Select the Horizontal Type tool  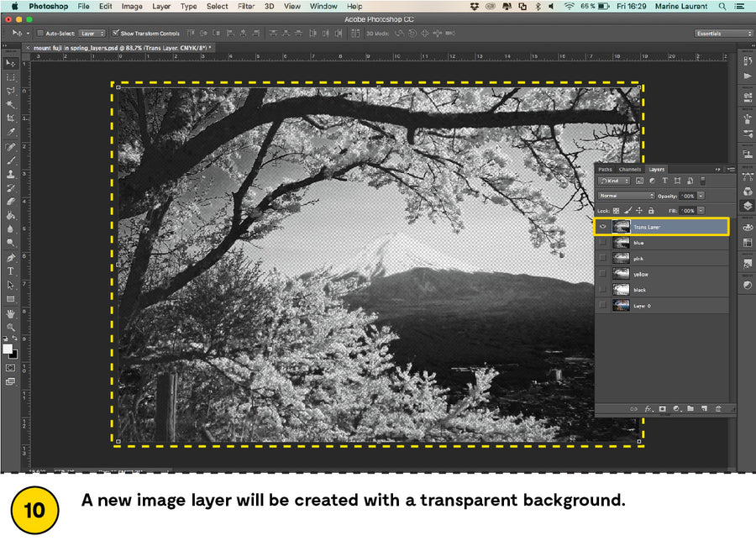pos(11,271)
